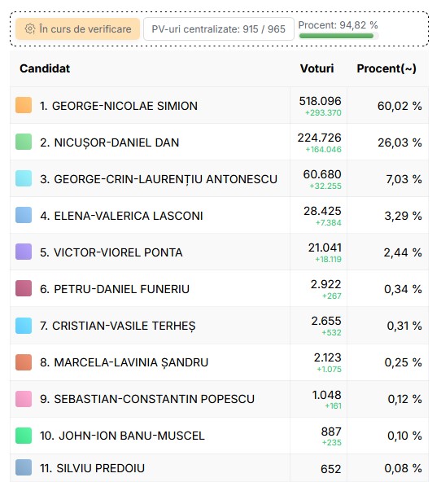The image size is (441, 504).
Task: Click the Silviu Predoiu candidate row
Action: [x=219, y=468]
